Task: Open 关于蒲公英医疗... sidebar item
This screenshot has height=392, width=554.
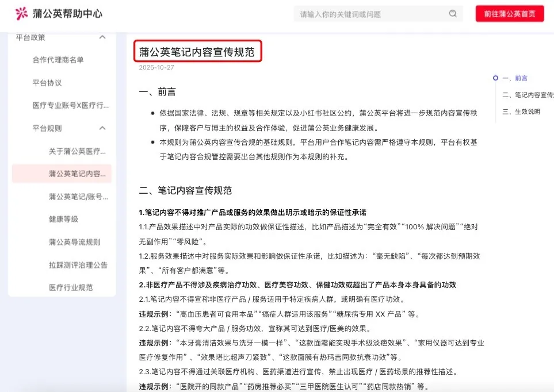Action: point(77,151)
